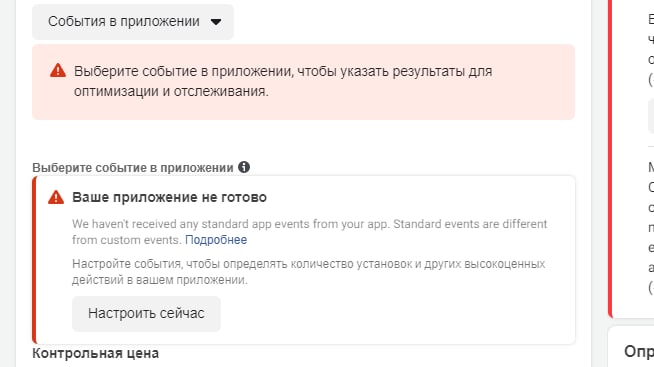
Task: Open the info icon near "Выберите событие в приложении"
Action: click(x=244, y=167)
